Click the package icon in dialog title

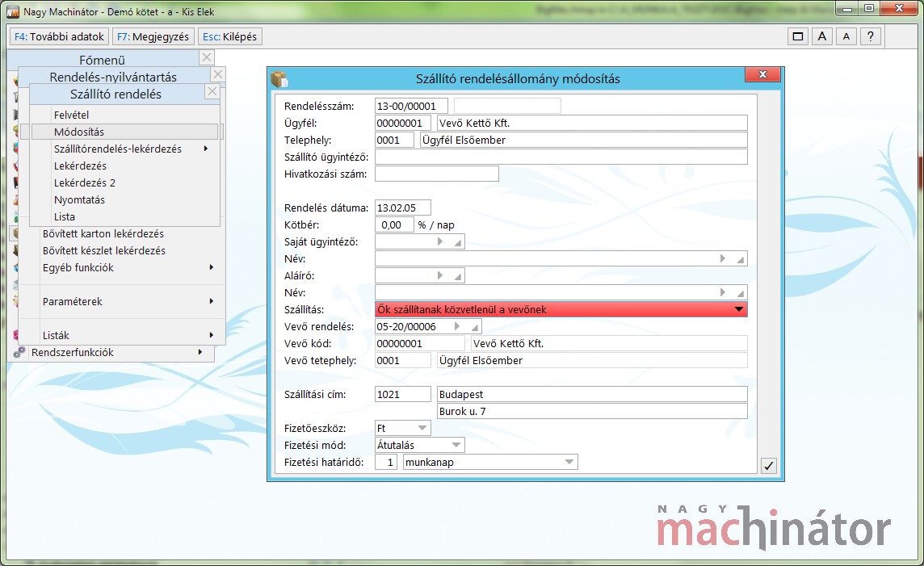(279, 78)
